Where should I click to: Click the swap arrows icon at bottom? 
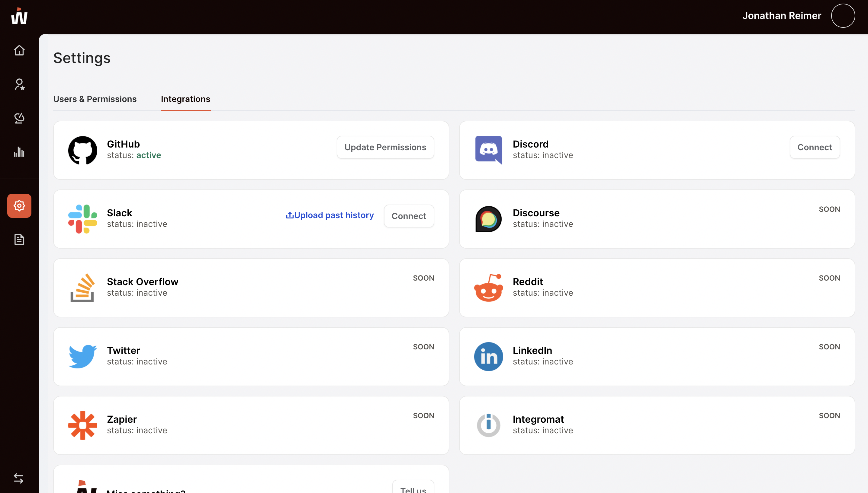click(x=19, y=478)
